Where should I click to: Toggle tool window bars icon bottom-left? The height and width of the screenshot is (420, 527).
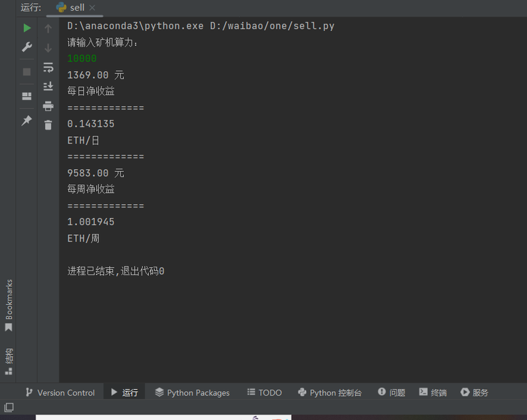click(x=9, y=407)
